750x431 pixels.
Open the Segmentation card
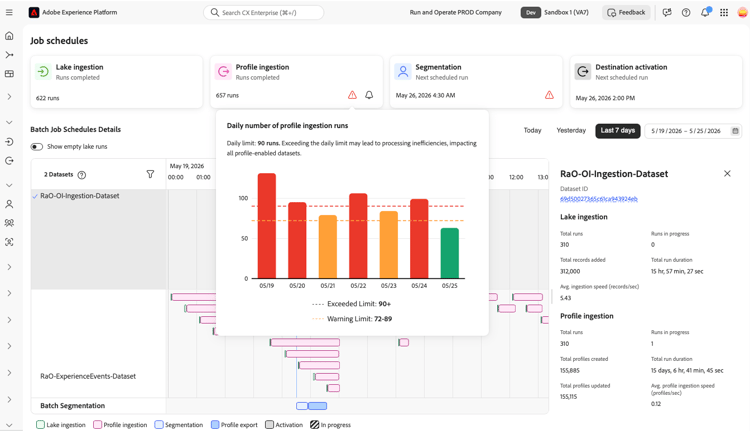point(476,82)
